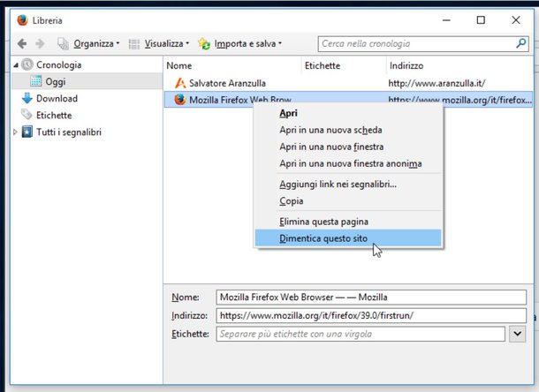Click the Nome field in details pane
539x392 pixels.
371,297
